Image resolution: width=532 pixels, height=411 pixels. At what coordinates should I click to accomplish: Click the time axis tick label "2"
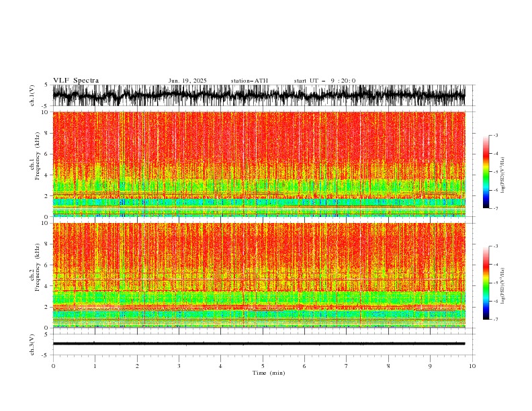pyautogui.click(x=137, y=366)
